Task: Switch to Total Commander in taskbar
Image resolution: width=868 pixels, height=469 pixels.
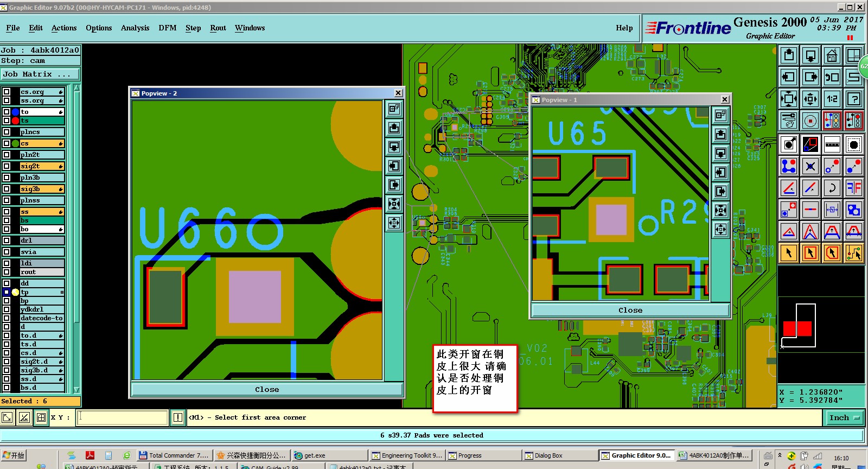Action: pyautogui.click(x=174, y=455)
